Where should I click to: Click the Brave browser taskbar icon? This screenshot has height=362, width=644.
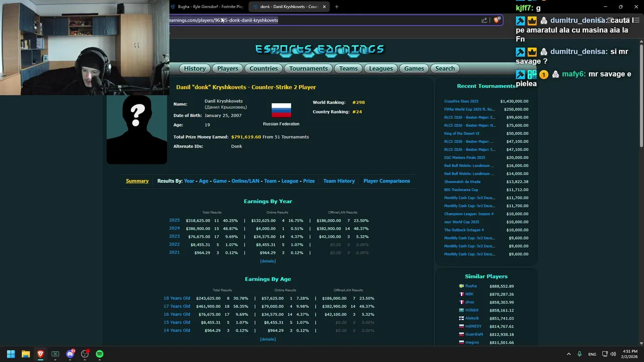pos(40,354)
